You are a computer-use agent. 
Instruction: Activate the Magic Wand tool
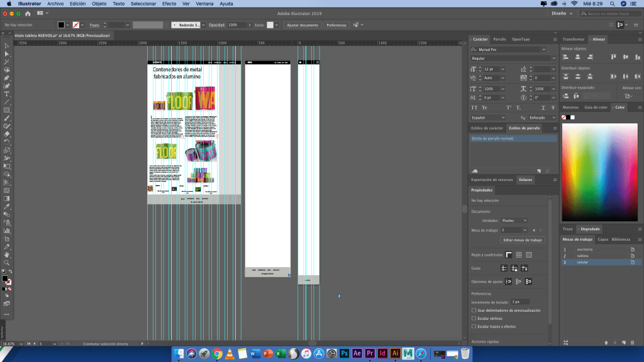tap(7, 62)
